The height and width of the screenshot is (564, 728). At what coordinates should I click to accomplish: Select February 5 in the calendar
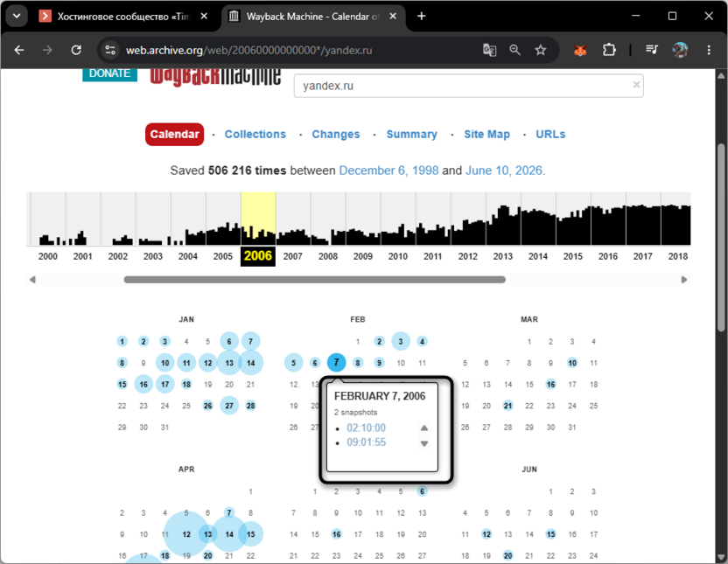(293, 363)
